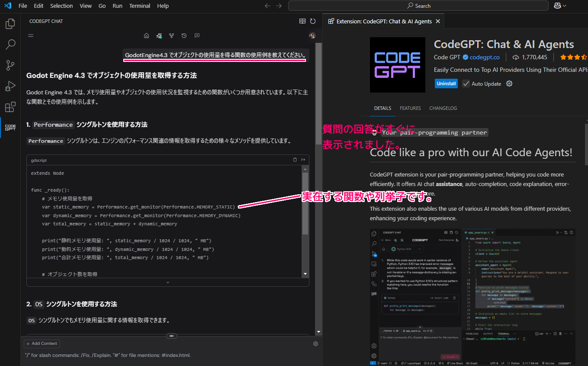Image resolution: width=588 pixels, height=366 pixels.
Task: Click the user avatar in CodeGPT chat
Action: 312,35
